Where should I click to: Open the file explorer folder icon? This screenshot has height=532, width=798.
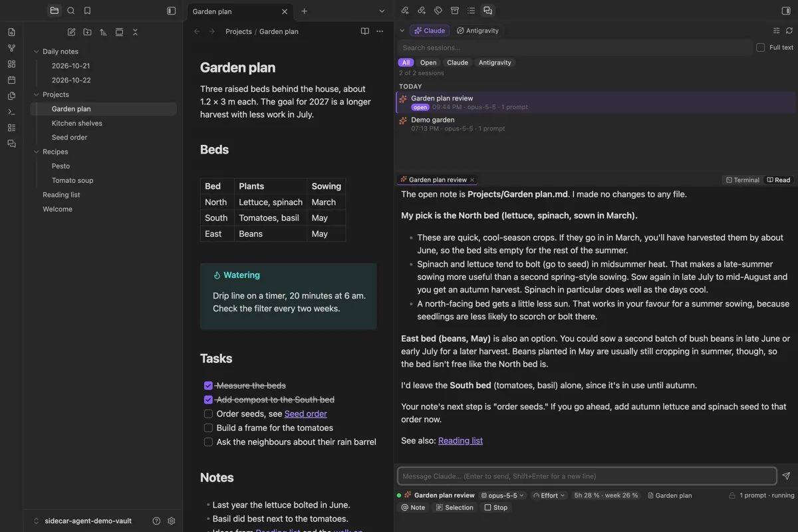pyautogui.click(x=55, y=11)
